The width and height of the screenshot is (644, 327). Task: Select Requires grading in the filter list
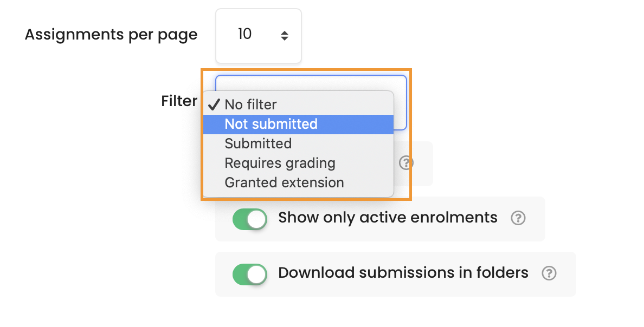pos(280,163)
